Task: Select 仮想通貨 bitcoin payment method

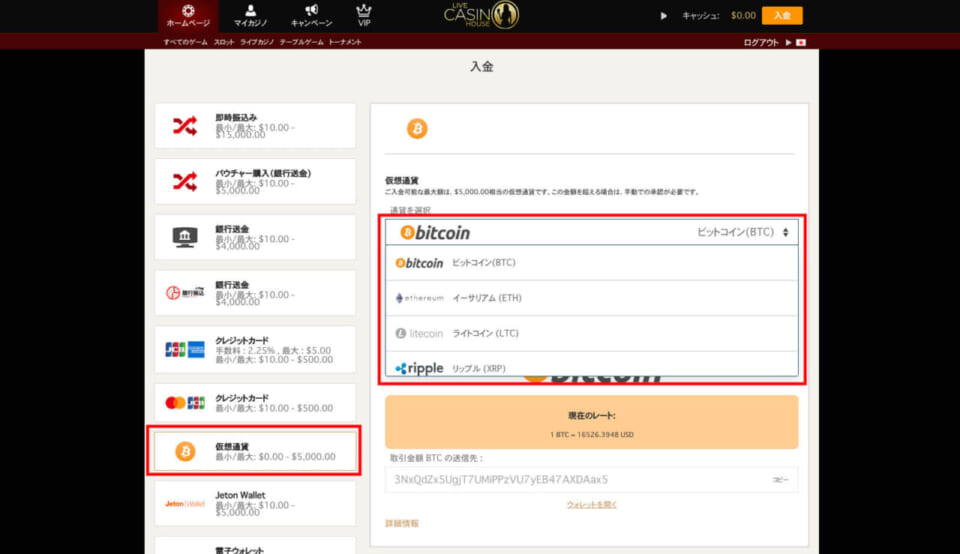Action: (x=255, y=451)
